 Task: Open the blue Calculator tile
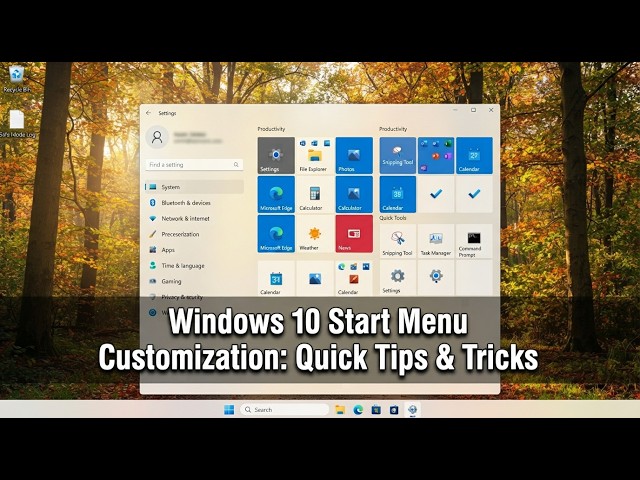click(354, 194)
